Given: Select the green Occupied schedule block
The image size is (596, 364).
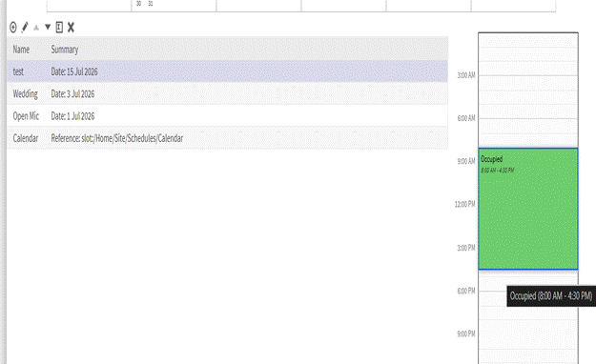Looking at the screenshot, I should [x=528, y=209].
